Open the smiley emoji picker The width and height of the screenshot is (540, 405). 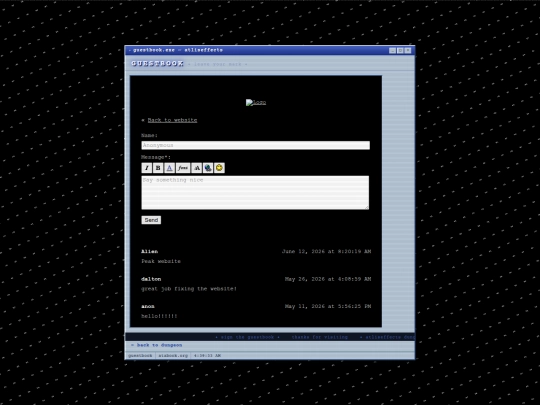pyautogui.click(x=219, y=168)
